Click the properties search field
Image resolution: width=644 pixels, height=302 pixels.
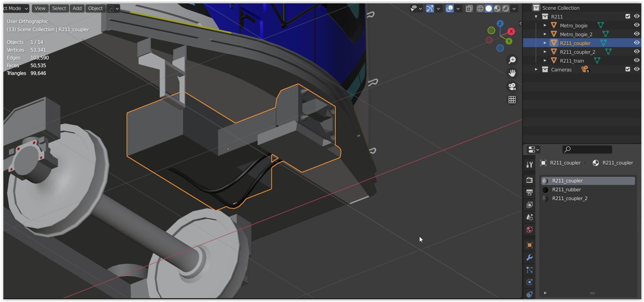tap(587, 149)
